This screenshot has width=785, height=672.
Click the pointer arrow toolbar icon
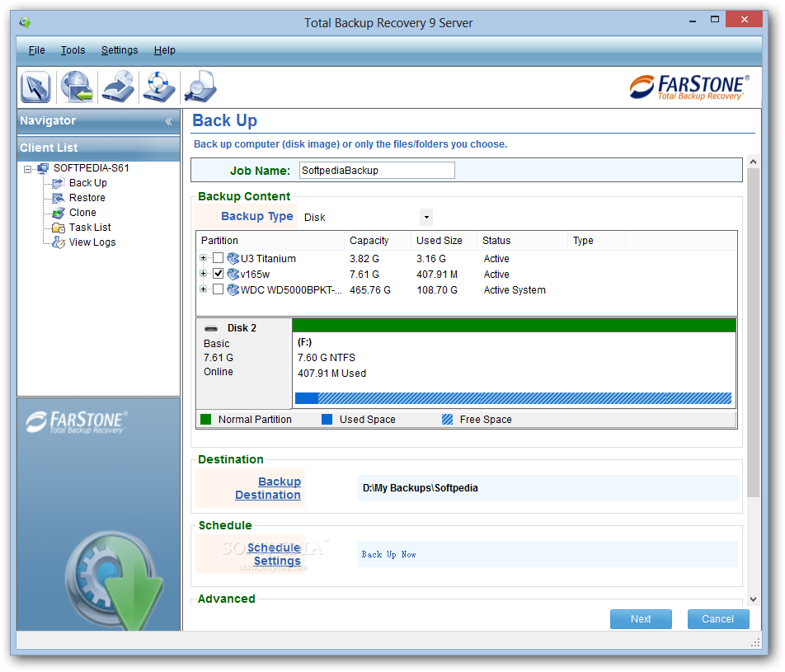point(35,87)
